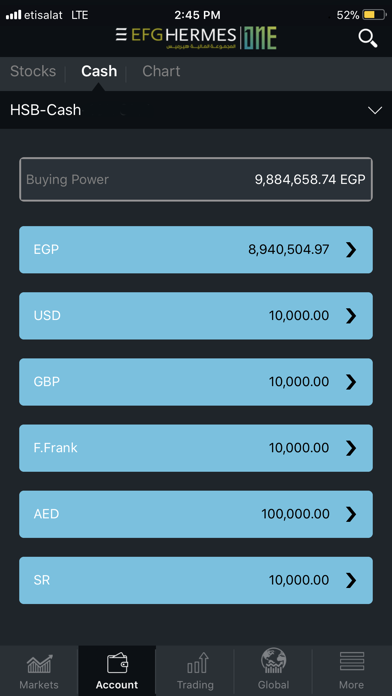
Task: Switch to the Chart tab
Action: pyautogui.click(x=161, y=71)
